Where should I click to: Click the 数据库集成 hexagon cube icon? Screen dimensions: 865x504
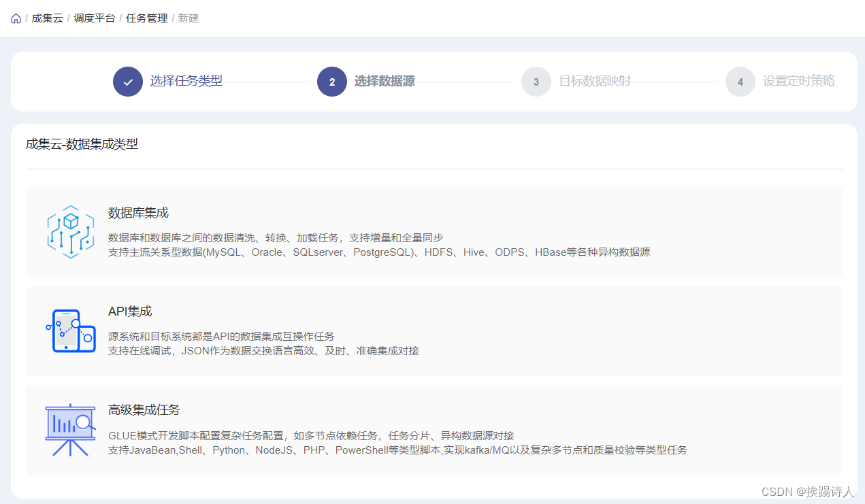(x=71, y=232)
